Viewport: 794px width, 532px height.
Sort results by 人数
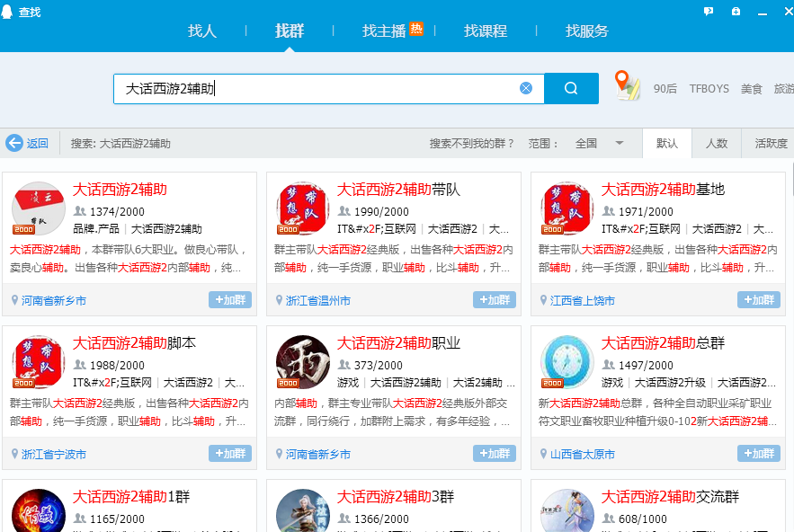point(716,143)
